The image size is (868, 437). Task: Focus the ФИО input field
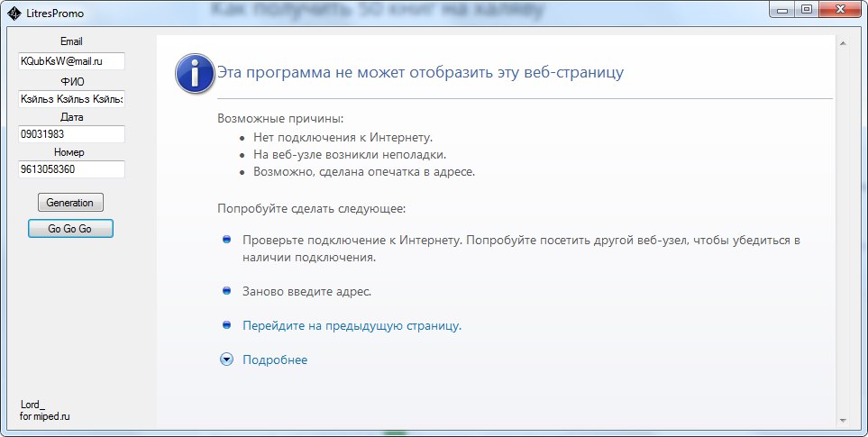coord(71,99)
